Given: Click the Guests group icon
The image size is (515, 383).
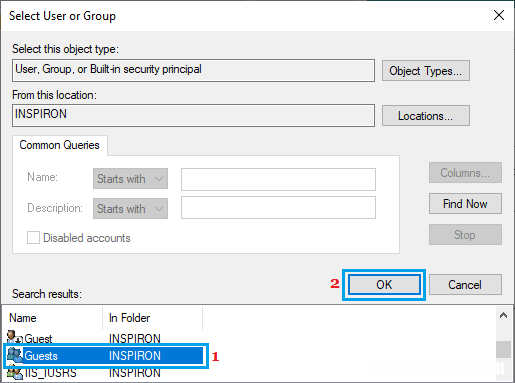Looking at the screenshot, I should [x=15, y=355].
